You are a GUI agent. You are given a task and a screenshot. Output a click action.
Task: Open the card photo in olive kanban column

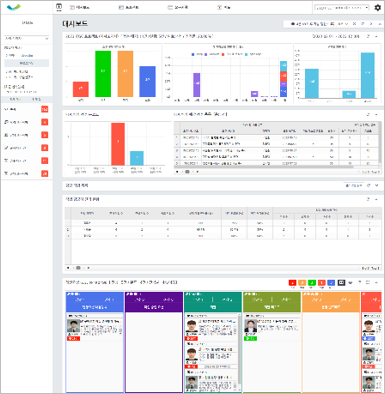pos(251,326)
